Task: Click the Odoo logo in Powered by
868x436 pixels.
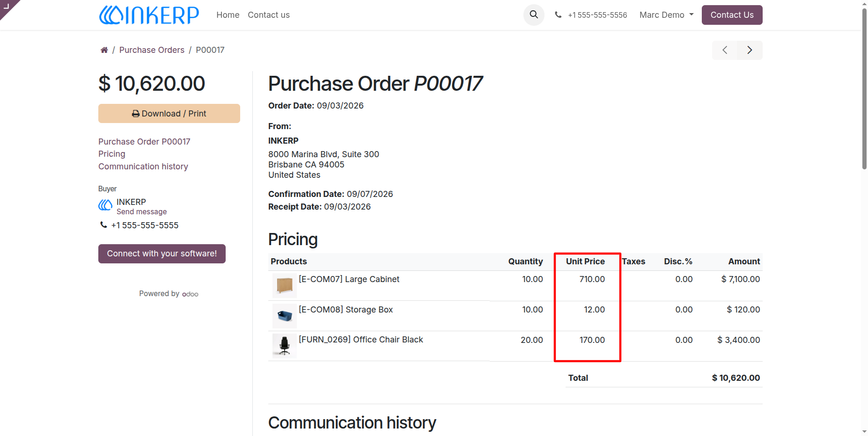Action: 190,294
